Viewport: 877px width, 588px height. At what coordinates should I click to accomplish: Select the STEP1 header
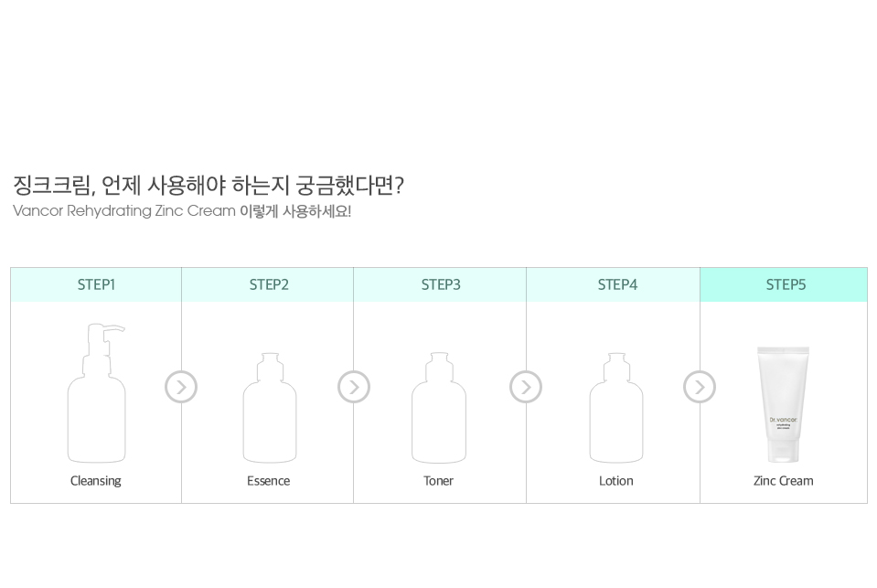click(96, 284)
